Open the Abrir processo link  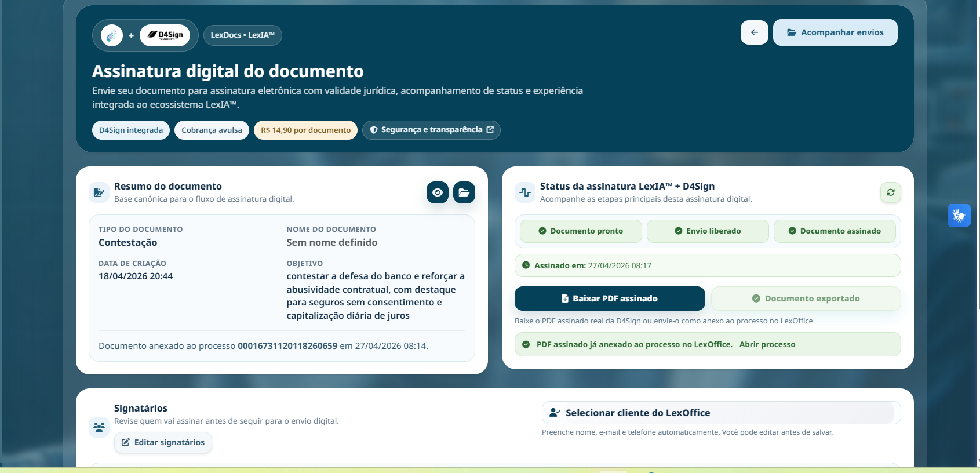(767, 344)
